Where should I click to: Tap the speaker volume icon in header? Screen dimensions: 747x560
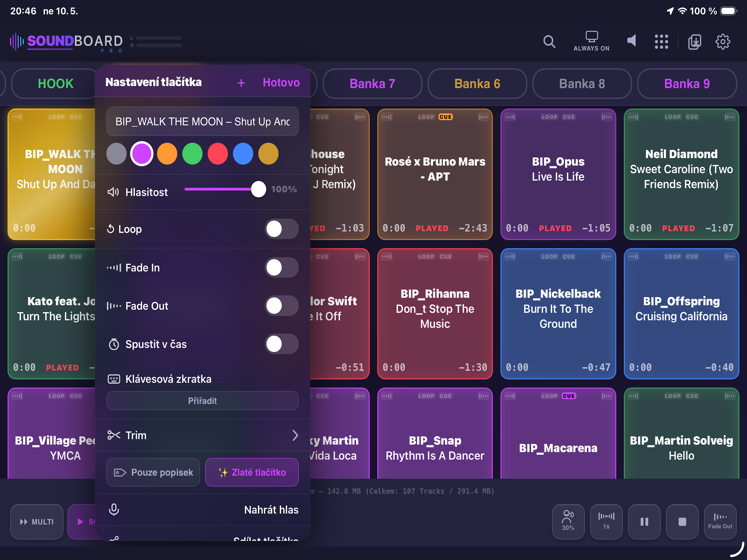pos(632,41)
